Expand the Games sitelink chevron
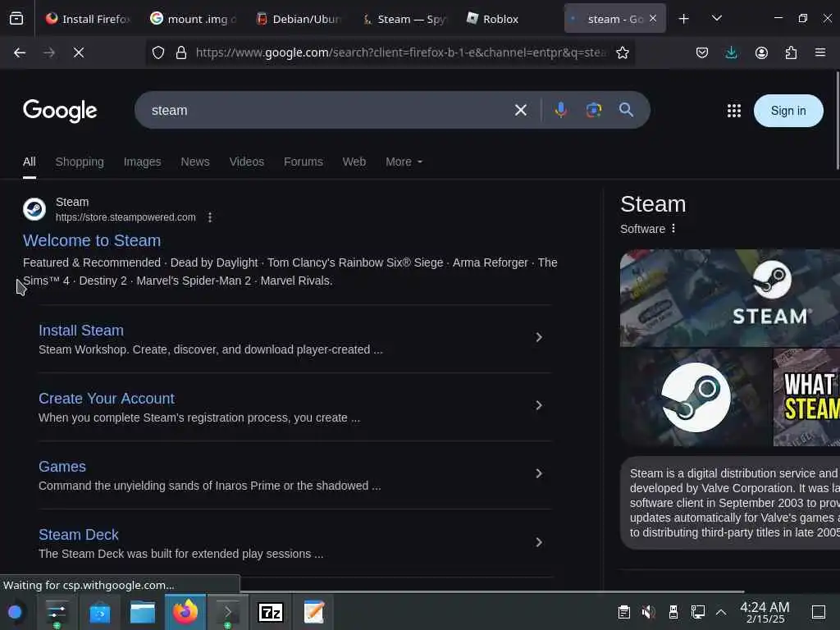The height and width of the screenshot is (630, 840). [539, 473]
